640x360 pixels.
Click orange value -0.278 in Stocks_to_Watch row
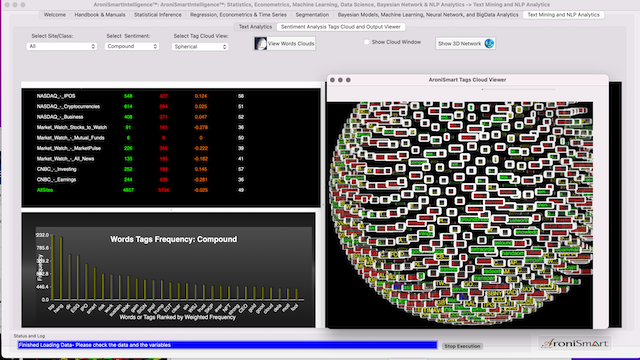tap(201, 128)
